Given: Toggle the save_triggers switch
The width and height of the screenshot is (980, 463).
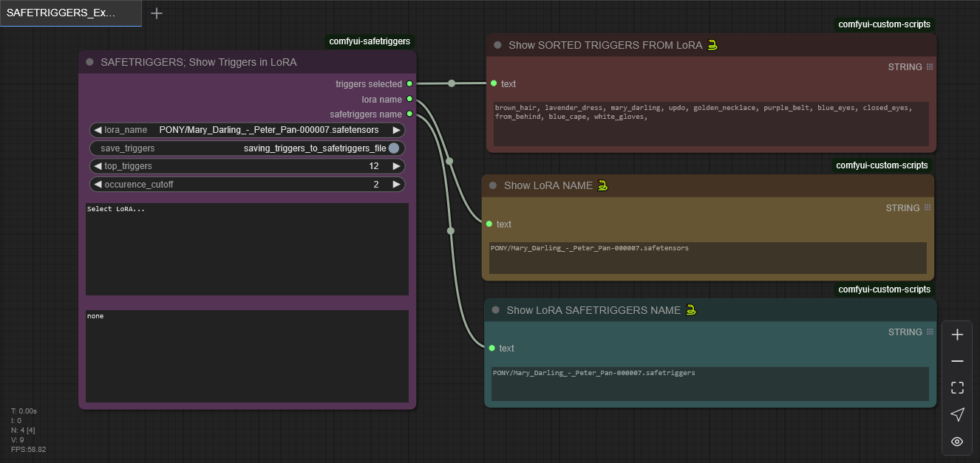Looking at the screenshot, I should pyautogui.click(x=394, y=148).
